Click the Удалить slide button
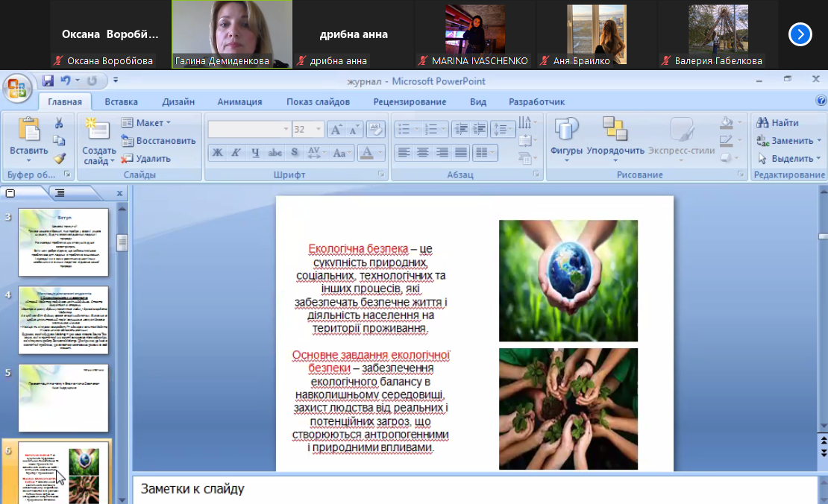The width and height of the screenshot is (828, 504). [x=147, y=158]
